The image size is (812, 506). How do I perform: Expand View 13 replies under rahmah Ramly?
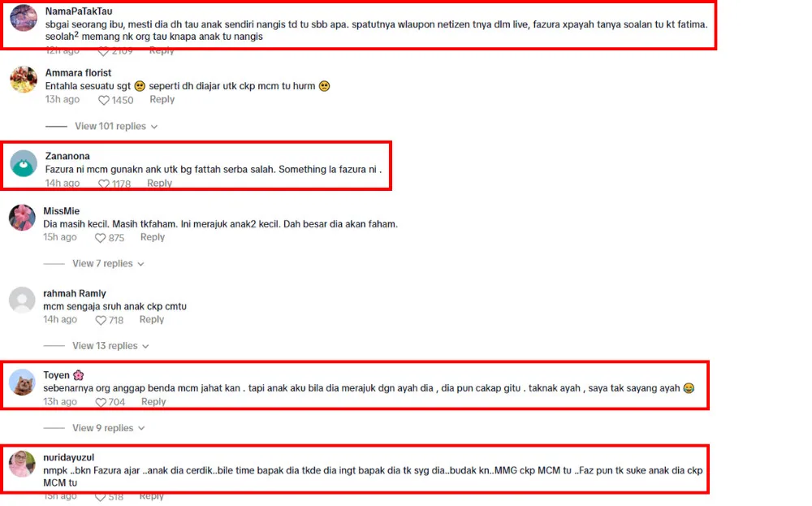[x=110, y=346]
